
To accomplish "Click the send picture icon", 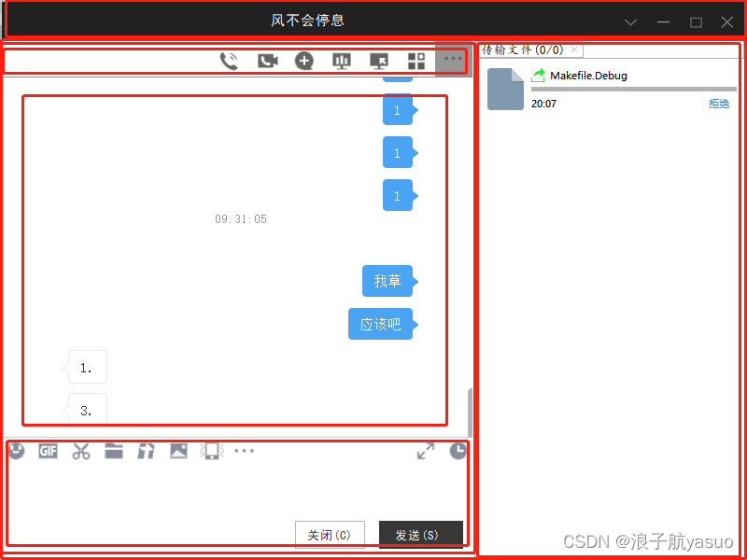I will click(178, 451).
